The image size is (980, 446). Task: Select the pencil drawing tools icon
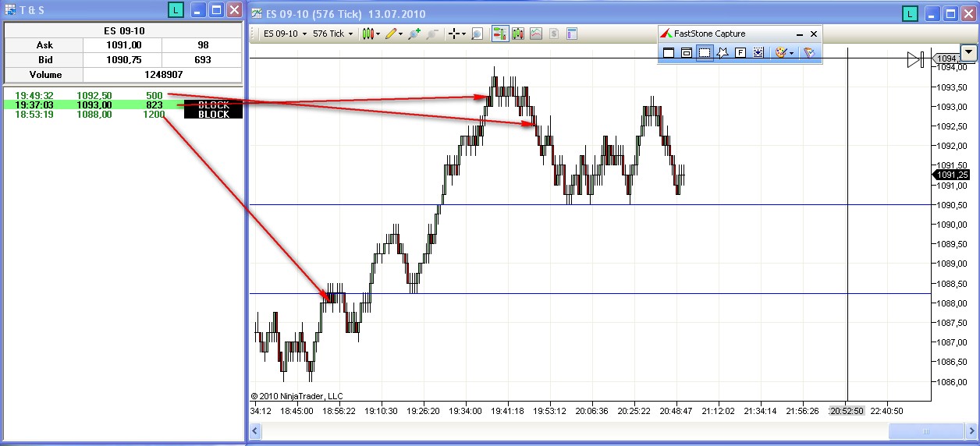point(393,34)
